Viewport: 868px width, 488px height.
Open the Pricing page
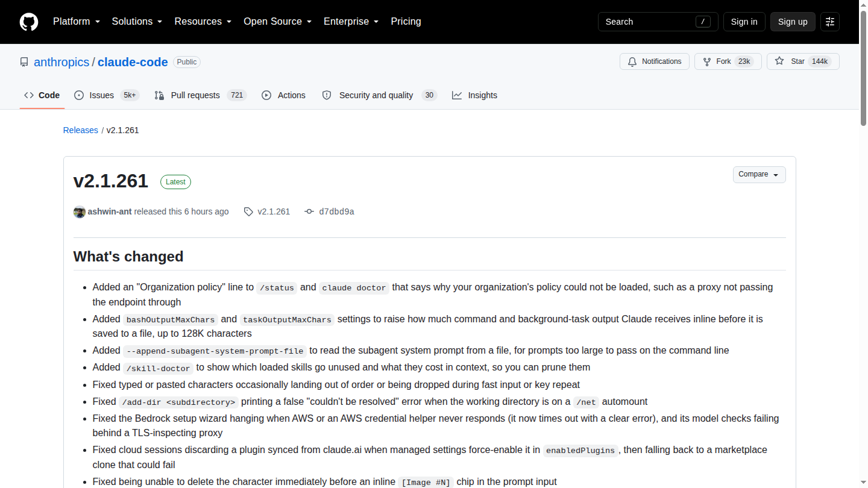[x=406, y=22]
